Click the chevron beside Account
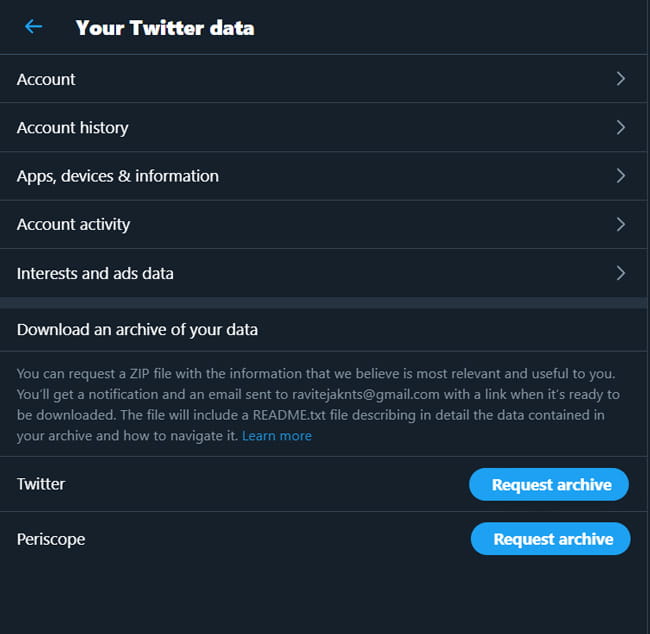Image resolution: width=650 pixels, height=634 pixels. pyautogui.click(x=620, y=79)
